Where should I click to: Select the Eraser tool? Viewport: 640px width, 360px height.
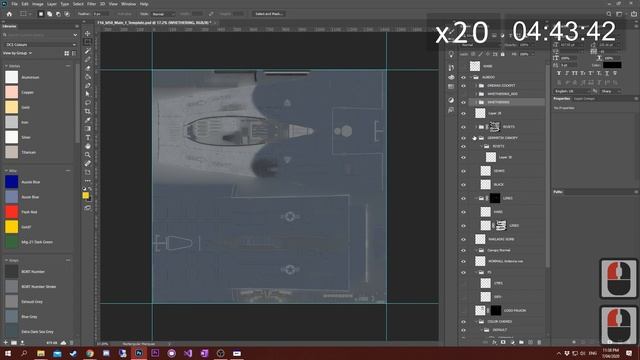[88, 68]
